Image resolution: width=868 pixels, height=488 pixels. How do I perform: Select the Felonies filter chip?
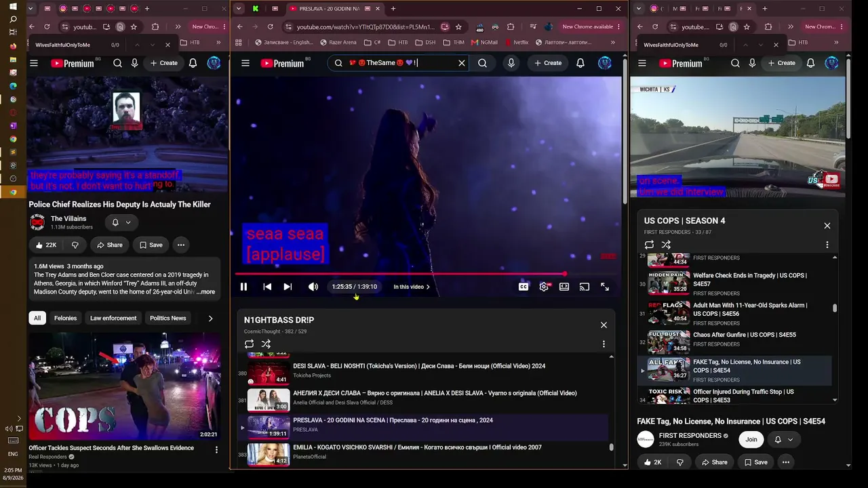click(65, 318)
